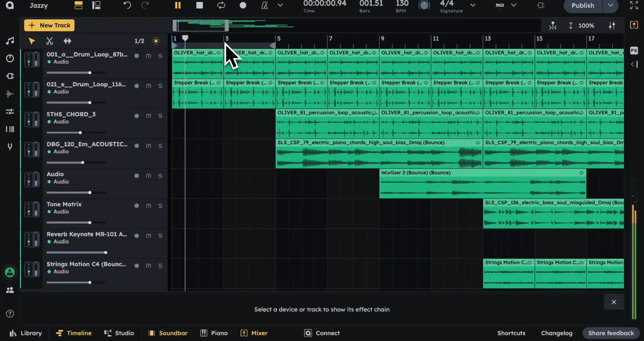Open MIDI settings dropdown

tap(514, 5)
